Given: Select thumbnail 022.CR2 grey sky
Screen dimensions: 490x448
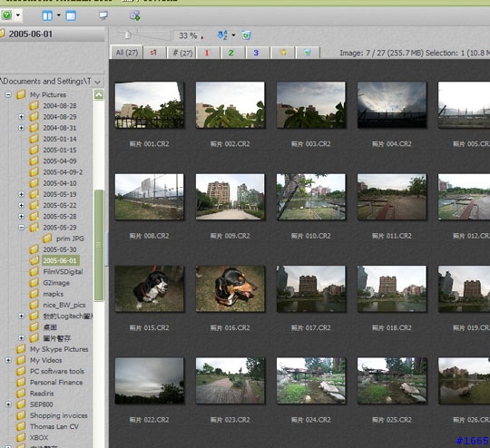Looking at the screenshot, I should (x=149, y=381).
